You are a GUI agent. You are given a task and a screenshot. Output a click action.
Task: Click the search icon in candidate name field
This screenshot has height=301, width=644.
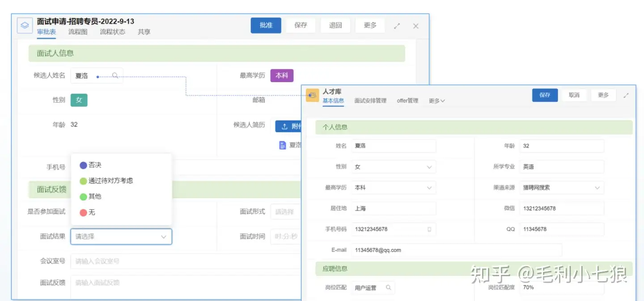click(115, 76)
